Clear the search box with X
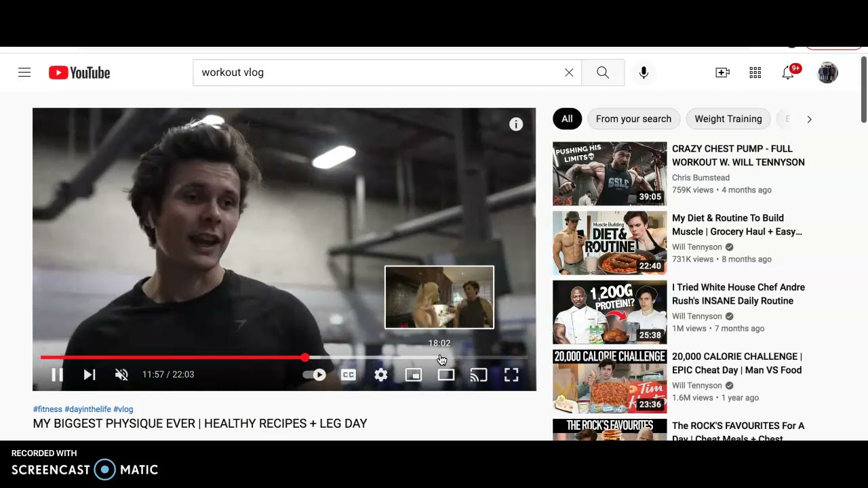This screenshot has height=488, width=868. (569, 73)
